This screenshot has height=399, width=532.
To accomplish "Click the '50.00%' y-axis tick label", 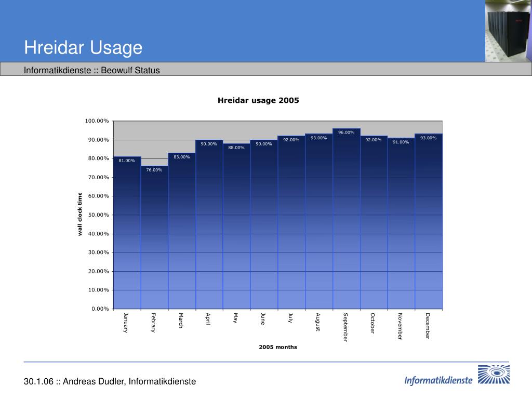I will 98,215.
